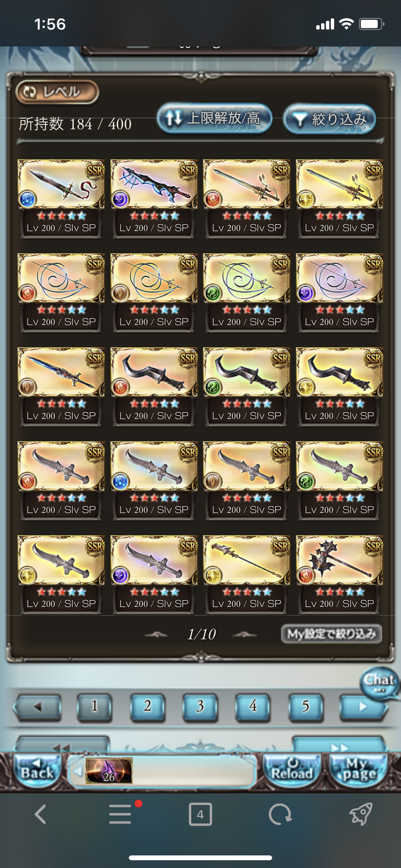Select the wind-element curved dark blade
401x868 pixels.
click(247, 387)
